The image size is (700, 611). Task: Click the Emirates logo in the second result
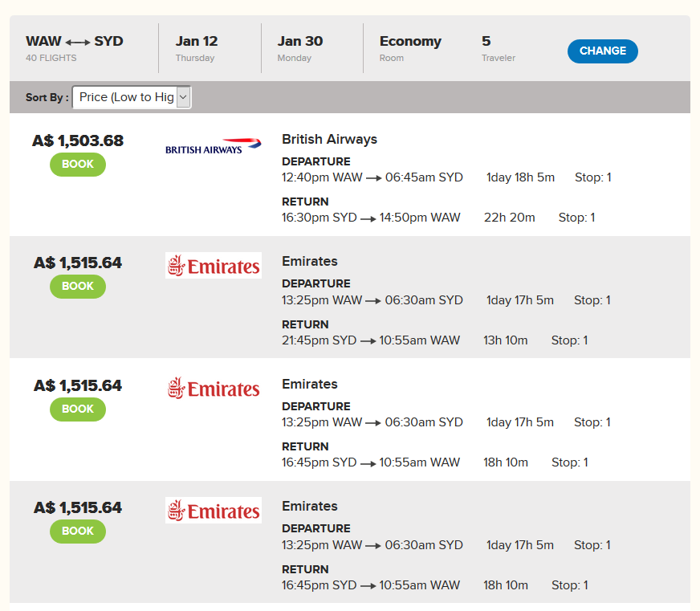pyautogui.click(x=214, y=266)
